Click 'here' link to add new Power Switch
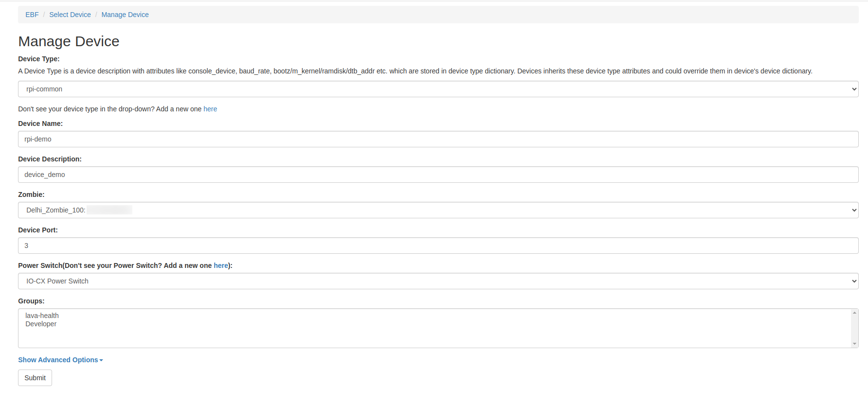The image size is (868, 406). click(x=221, y=265)
